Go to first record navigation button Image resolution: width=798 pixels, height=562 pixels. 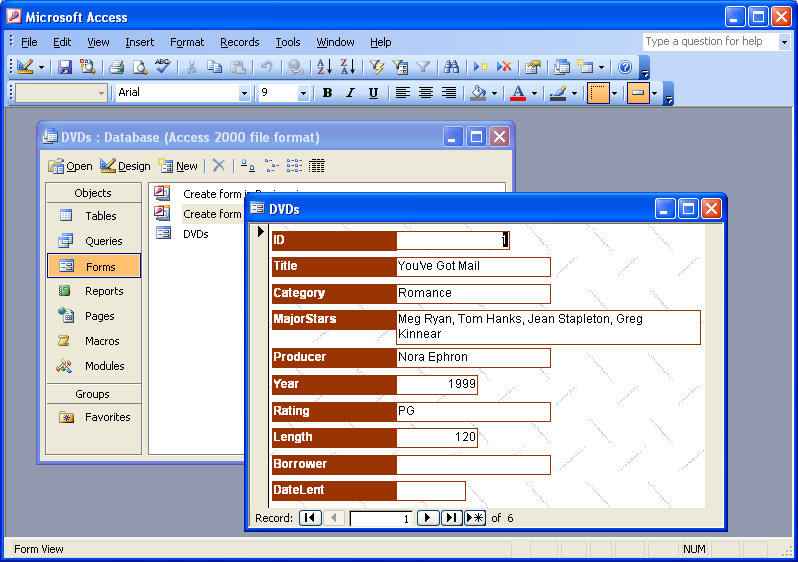[310, 518]
